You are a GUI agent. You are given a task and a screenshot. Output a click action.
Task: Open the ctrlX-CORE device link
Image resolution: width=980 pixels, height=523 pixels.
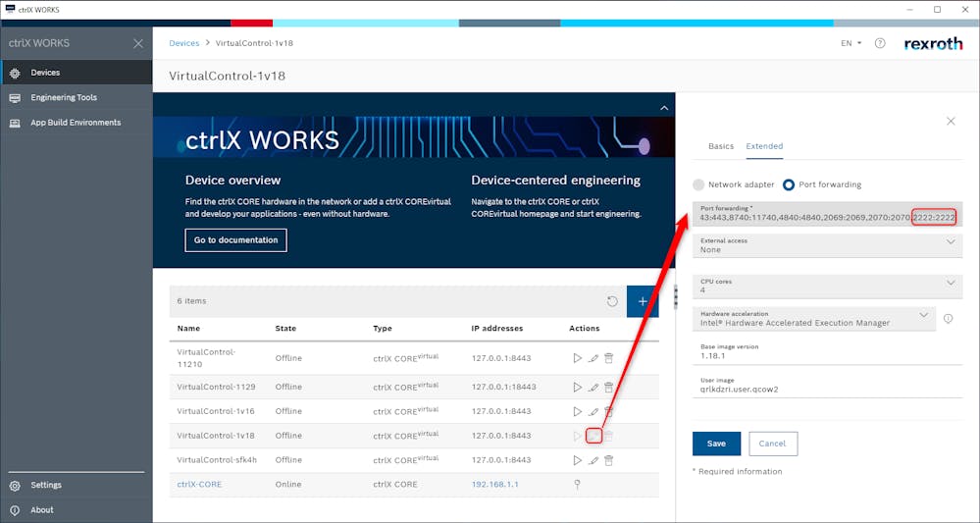point(199,485)
